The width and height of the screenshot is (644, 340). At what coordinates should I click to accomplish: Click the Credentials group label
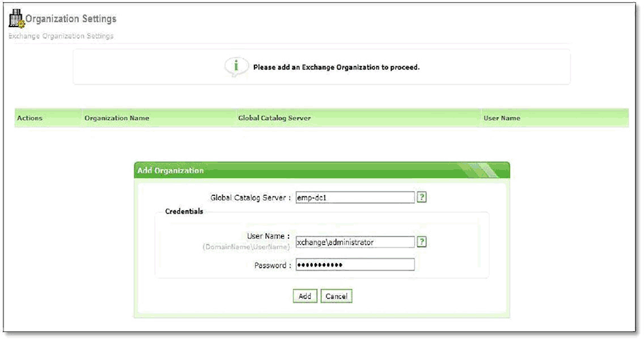click(184, 211)
